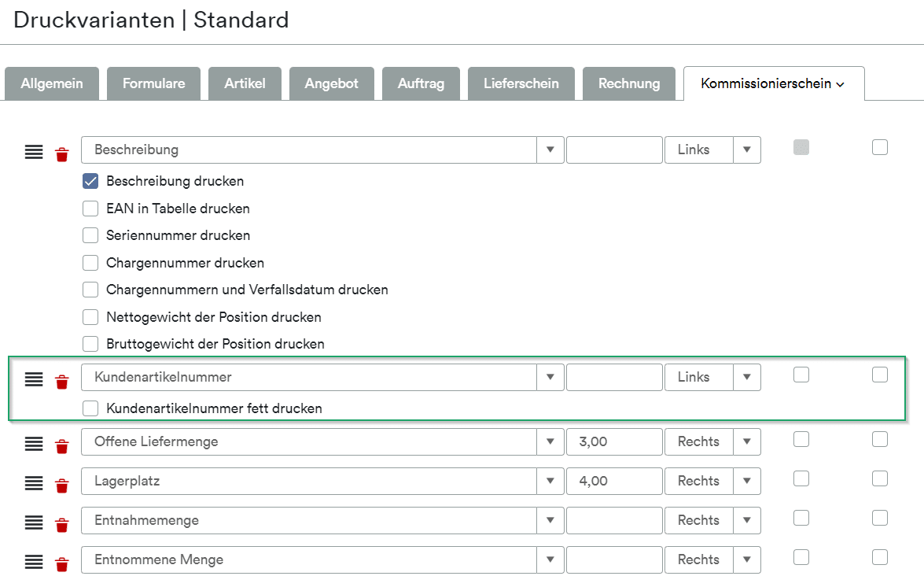The image size is (924, 576).
Task: Remove the Offene Liefermenge row
Action: (61, 446)
